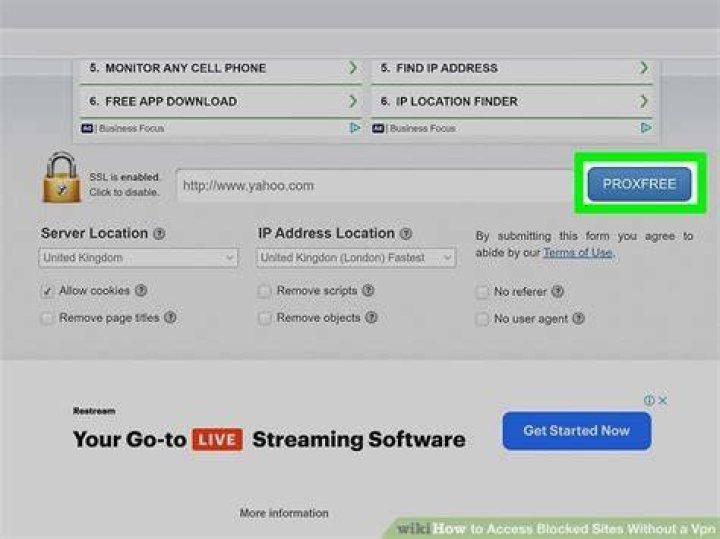Screen dimensions: 720x539
Task: Show help for Remove objects
Action: click(371, 317)
